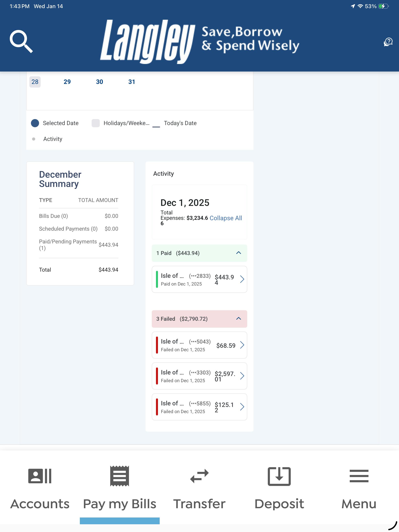Select December 31 on the calendar
Viewport: 399px width, 532px height.
click(132, 82)
